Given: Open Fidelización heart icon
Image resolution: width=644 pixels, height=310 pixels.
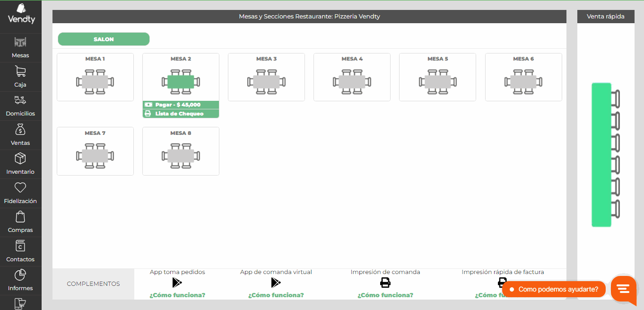Looking at the screenshot, I should [20, 187].
